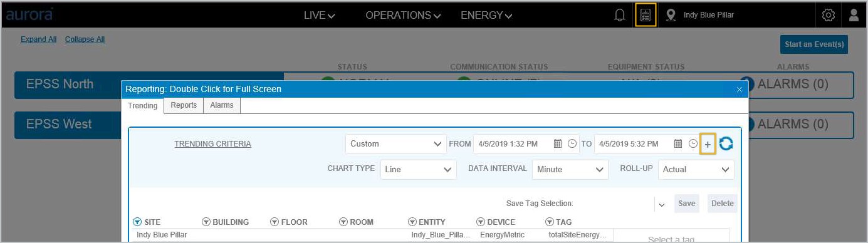Switch to the Alarms tab

[x=222, y=105]
